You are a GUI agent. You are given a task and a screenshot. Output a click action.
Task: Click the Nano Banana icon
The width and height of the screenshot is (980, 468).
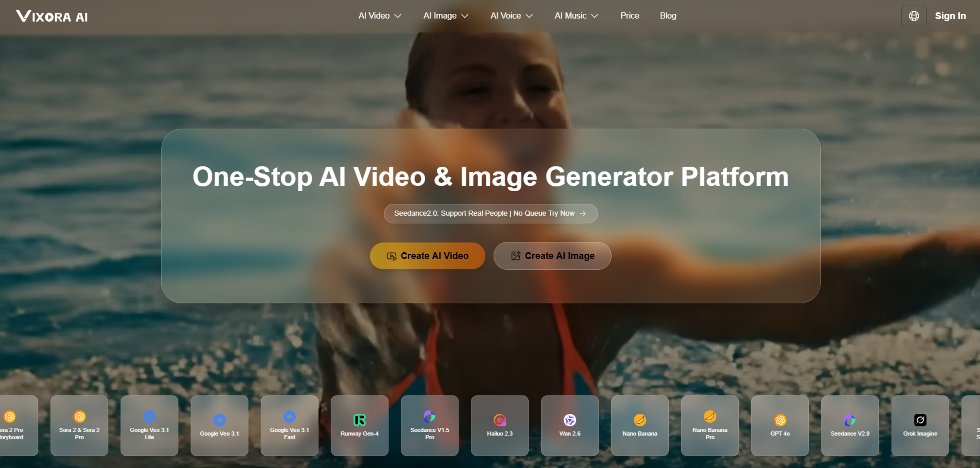pyautogui.click(x=640, y=420)
